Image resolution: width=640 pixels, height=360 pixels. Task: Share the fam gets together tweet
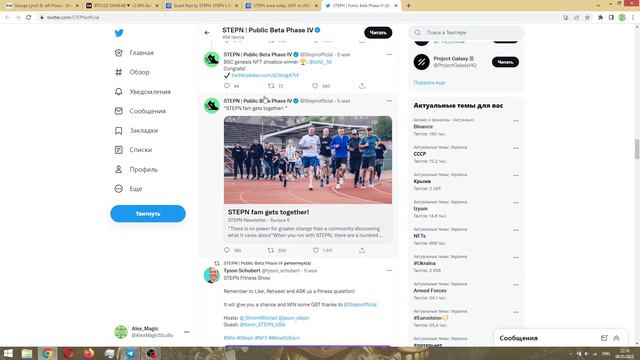coord(362,250)
